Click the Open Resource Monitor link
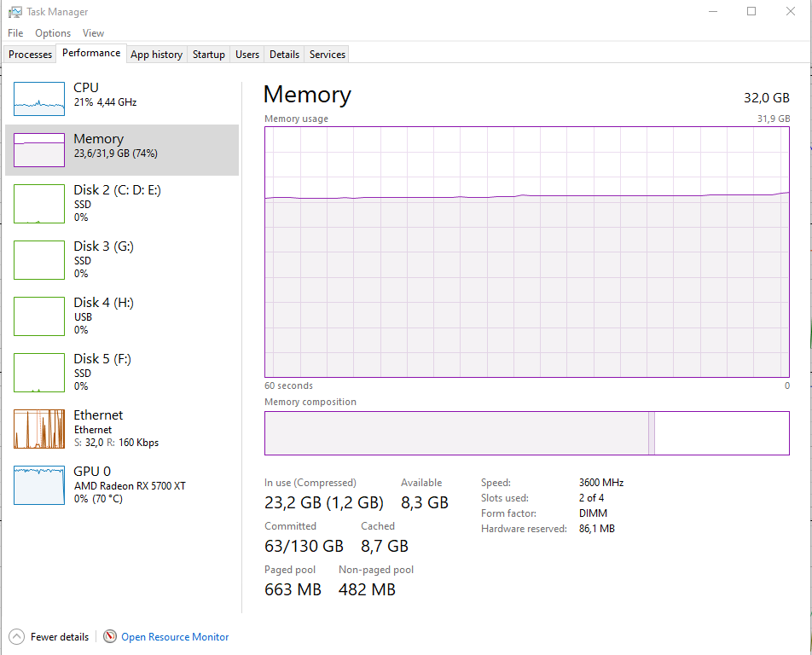812x655 pixels. [x=175, y=637]
